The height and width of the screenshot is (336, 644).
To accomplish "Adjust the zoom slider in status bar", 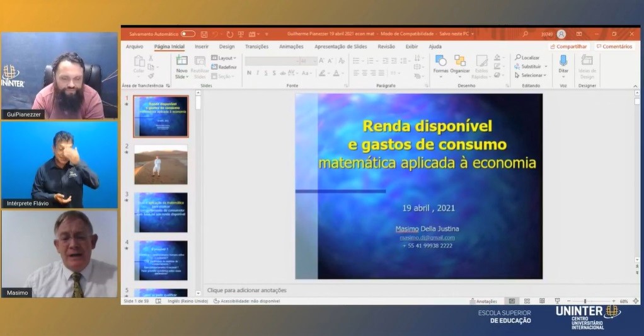I will pos(585,301).
